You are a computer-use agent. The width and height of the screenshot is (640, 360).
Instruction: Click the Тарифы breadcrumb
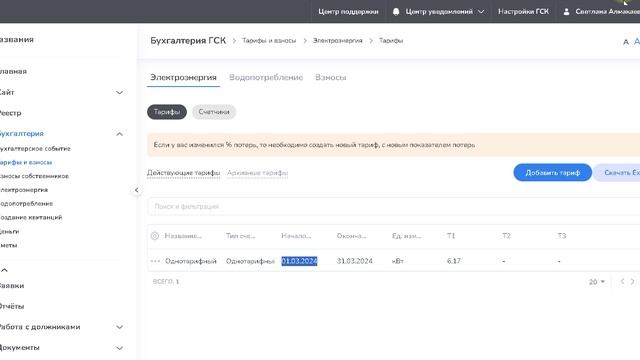(391, 41)
